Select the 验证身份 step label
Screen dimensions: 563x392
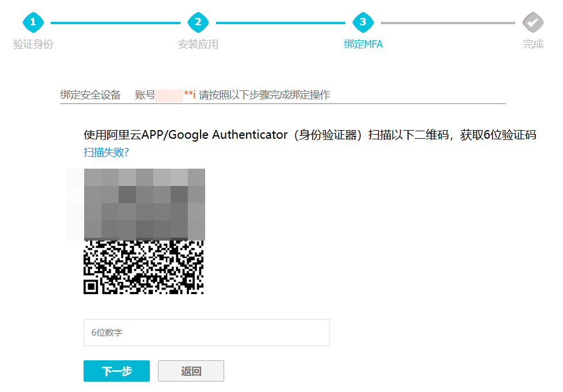[33, 44]
